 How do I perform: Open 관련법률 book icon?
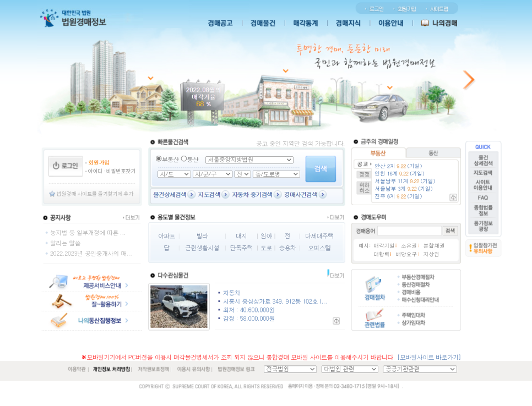[x=374, y=318]
